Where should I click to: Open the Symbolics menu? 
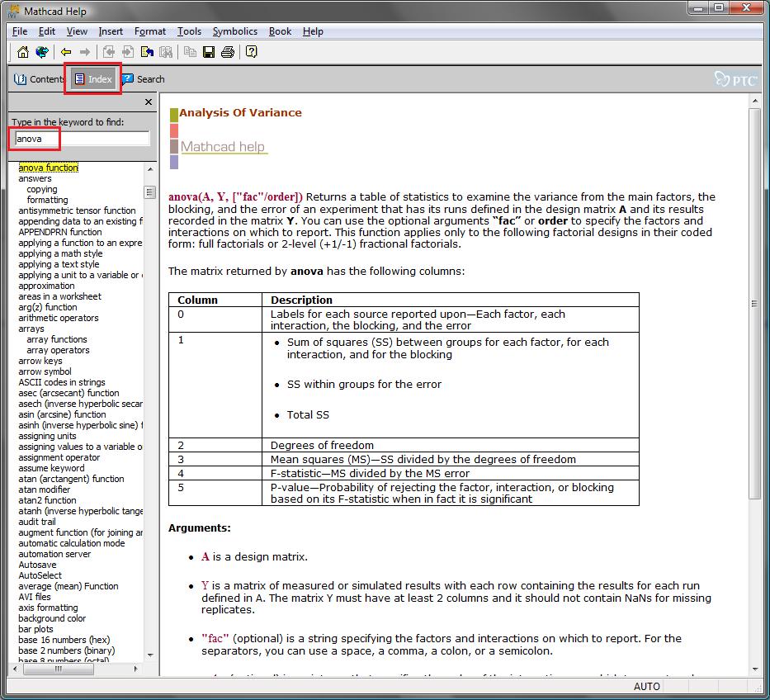click(x=234, y=31)
